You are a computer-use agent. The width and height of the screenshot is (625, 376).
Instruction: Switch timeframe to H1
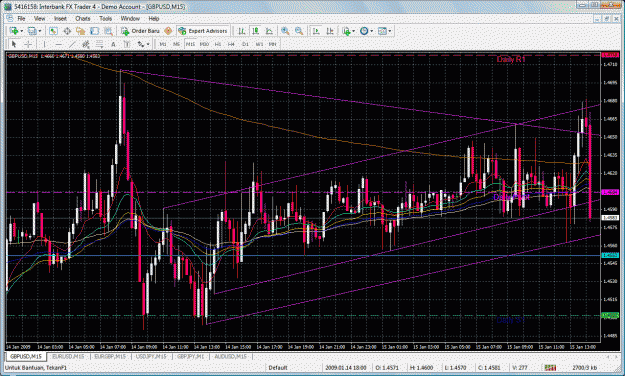coord(218,44)
